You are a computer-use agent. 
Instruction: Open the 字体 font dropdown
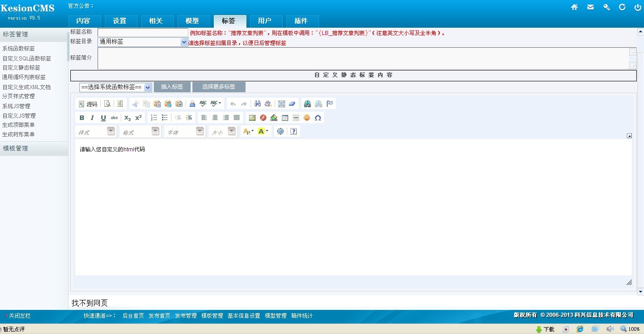point(185,131)
